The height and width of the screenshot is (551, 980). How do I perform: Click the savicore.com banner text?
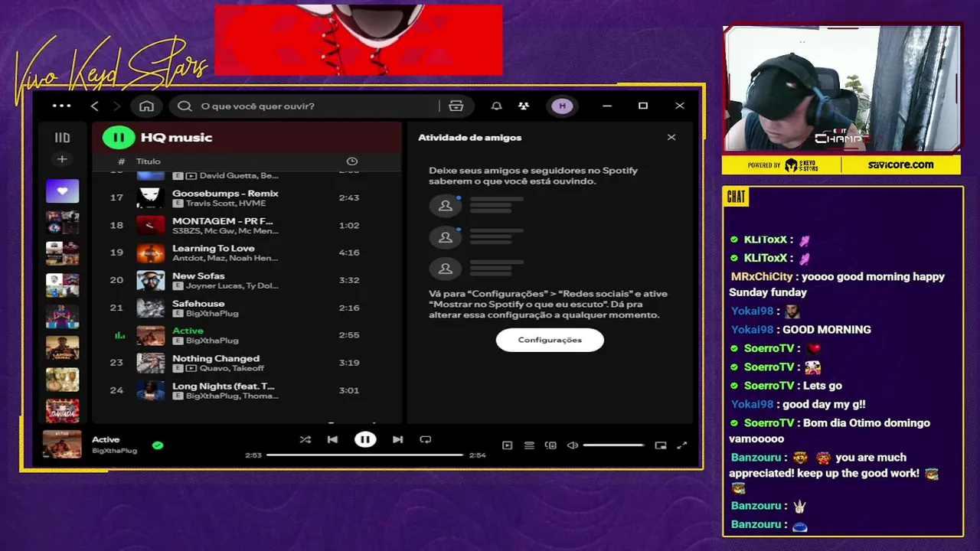point(900,165)
